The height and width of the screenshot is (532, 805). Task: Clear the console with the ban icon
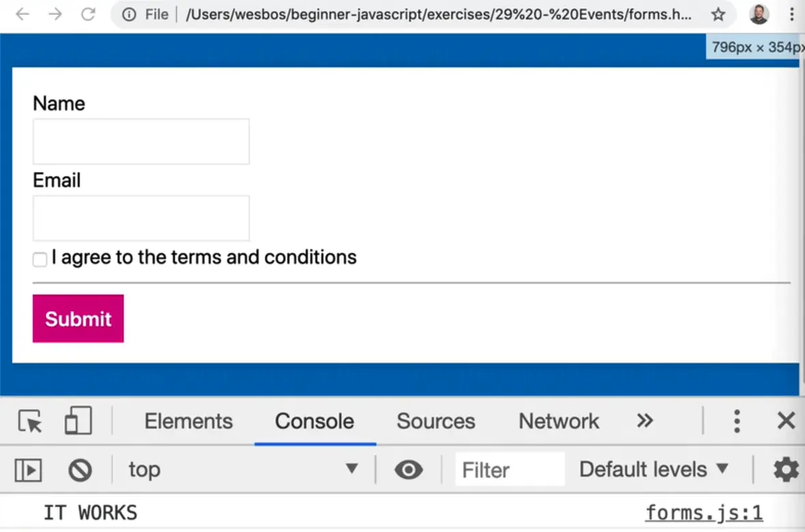(80, 470)
